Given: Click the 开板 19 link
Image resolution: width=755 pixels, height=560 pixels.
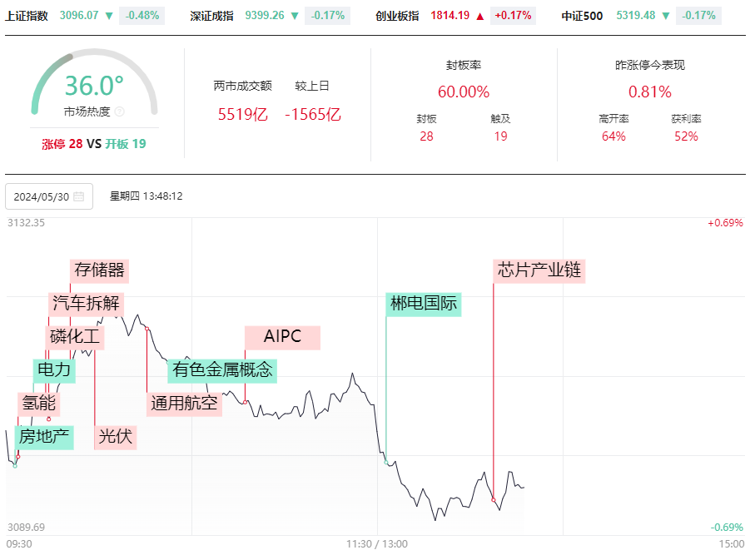Looking at the screenshot, I should point(126,144).
